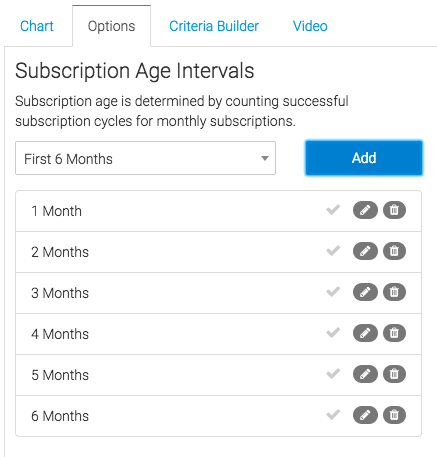Edit the 2 Months interval
The height and width of the screenshot is (457, 437).
365,251
